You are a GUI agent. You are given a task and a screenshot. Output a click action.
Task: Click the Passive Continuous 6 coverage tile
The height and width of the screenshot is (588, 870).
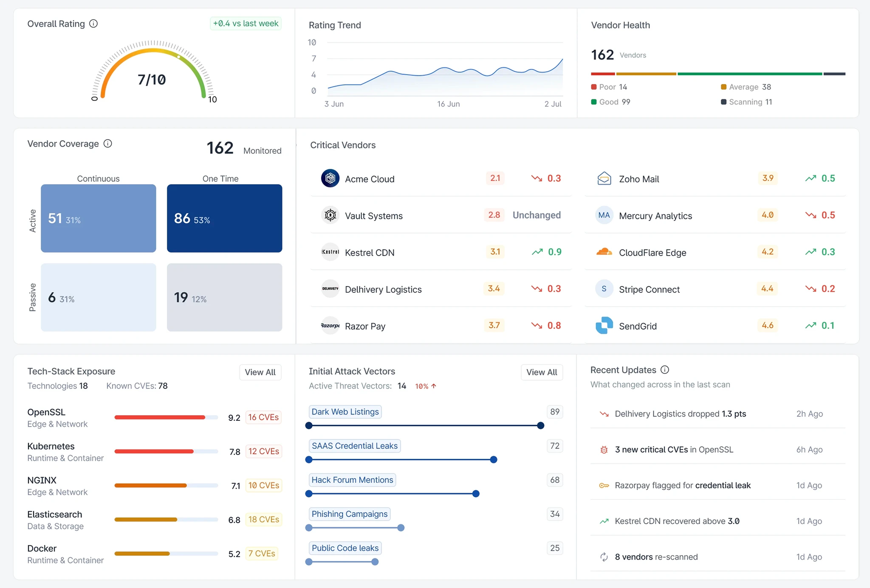pos(99,297)
